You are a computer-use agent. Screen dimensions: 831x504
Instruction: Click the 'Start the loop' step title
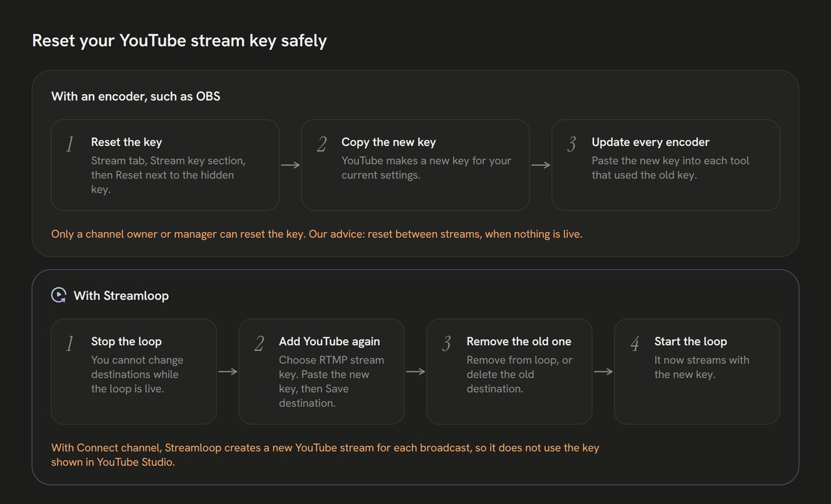tap(691, 341)
